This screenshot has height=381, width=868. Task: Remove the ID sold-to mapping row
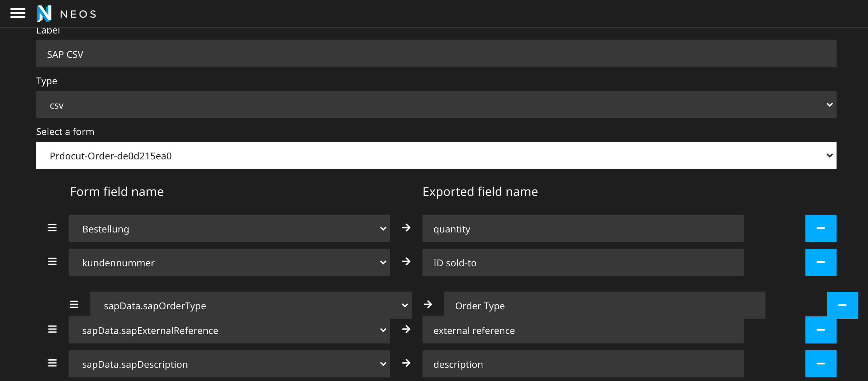click(x=821, y=262)
